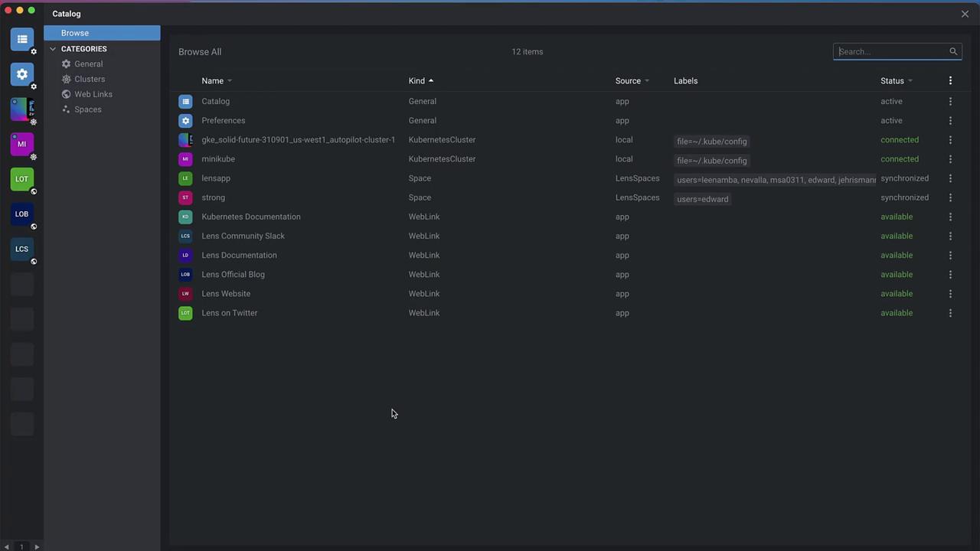Open the Catalog hotbar icon
Screen dimensions: 980x551
tap(21, 39)
